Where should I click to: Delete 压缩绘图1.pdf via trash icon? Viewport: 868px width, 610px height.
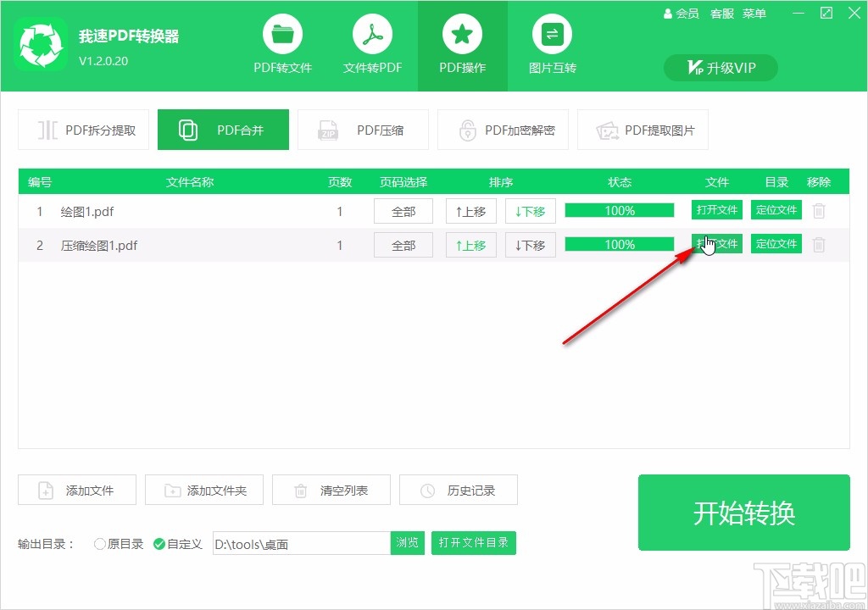pos(818,245)
